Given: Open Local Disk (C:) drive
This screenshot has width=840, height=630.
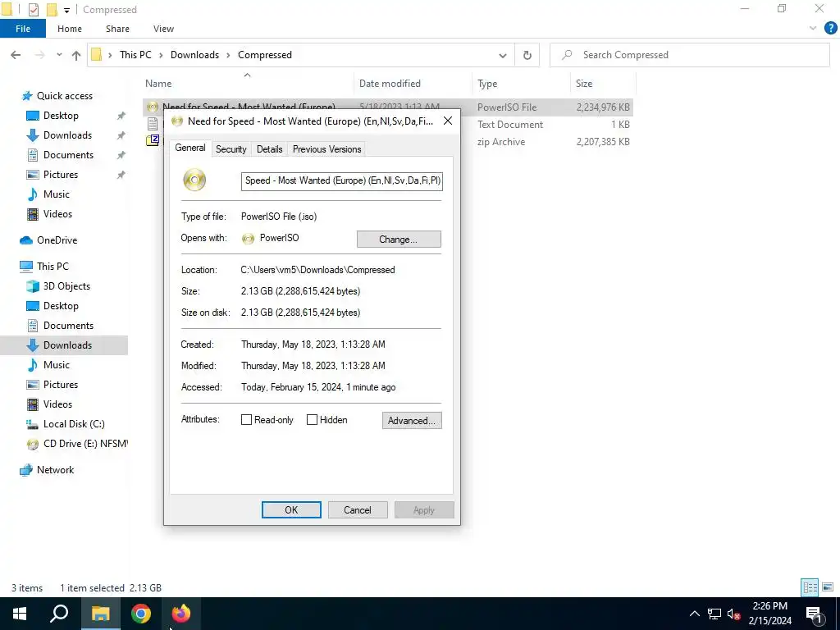Looking at the screenshot, I should click(73, 424).
